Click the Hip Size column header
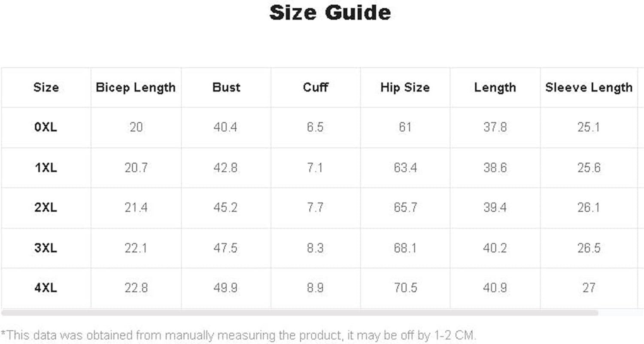The width and height of the screenshot is (644, 344). (x=405, y=88)
